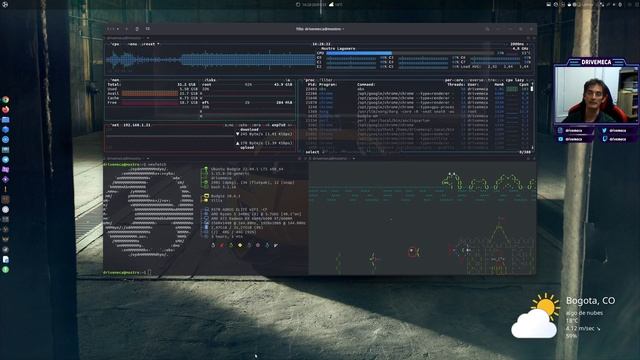Toggle the io view in btop disks box
640x360 pixels.
point(287,80)
